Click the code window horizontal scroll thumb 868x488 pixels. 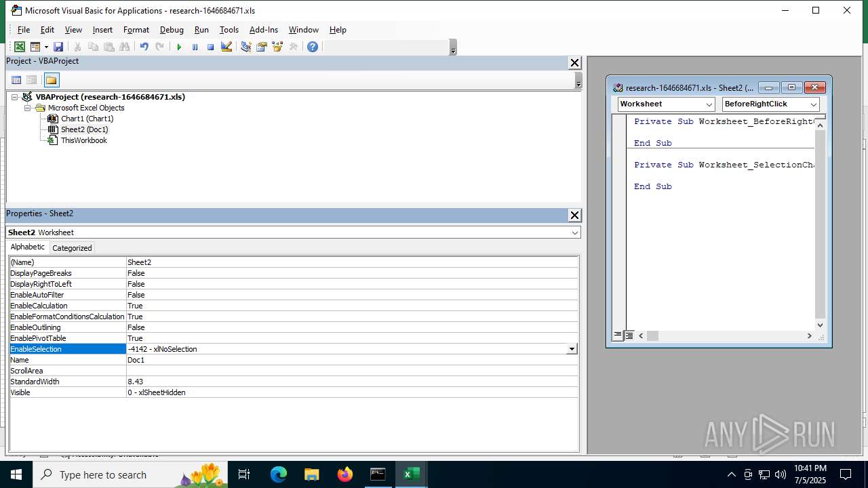point(652,335)
